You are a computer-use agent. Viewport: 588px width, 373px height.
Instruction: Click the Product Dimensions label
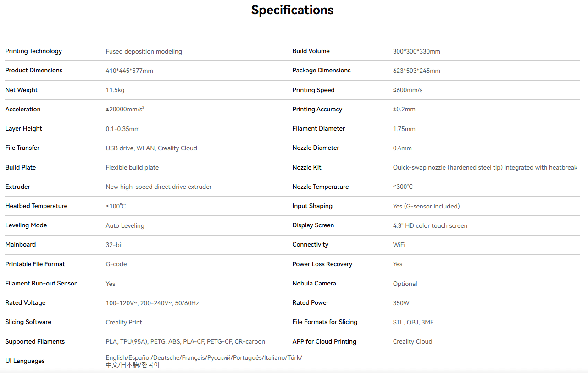point(34,71)
